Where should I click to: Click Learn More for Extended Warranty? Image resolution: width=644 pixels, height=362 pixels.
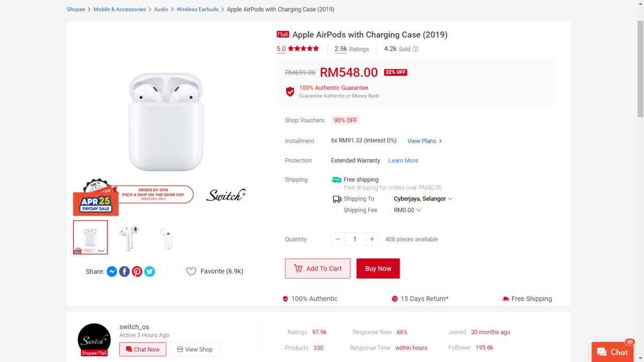pyautogui.click(x=403, y=160)
